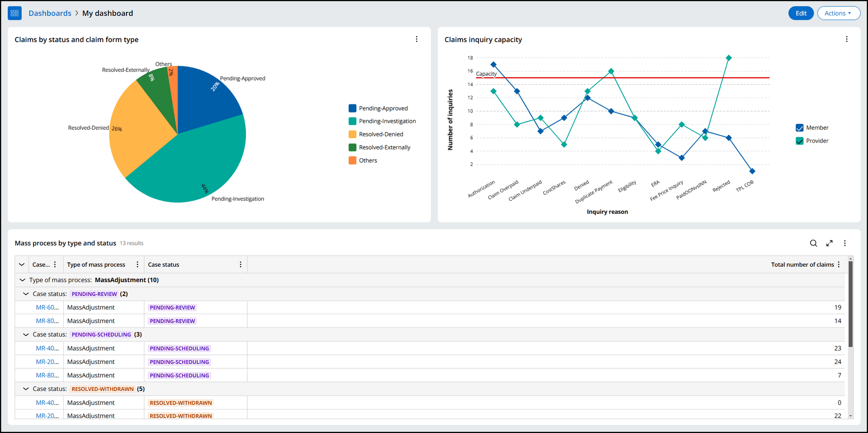Uncheck the Member series checkbox

[x=799, y=128]
